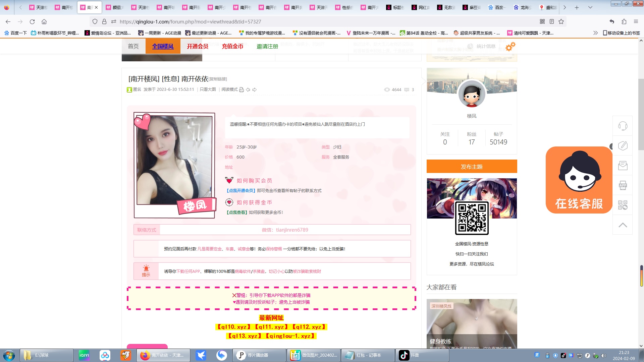Image resolution: width=644 pixels, height=362 pixels.
Task: Go to the browser home page
Action: coord(44,21)
